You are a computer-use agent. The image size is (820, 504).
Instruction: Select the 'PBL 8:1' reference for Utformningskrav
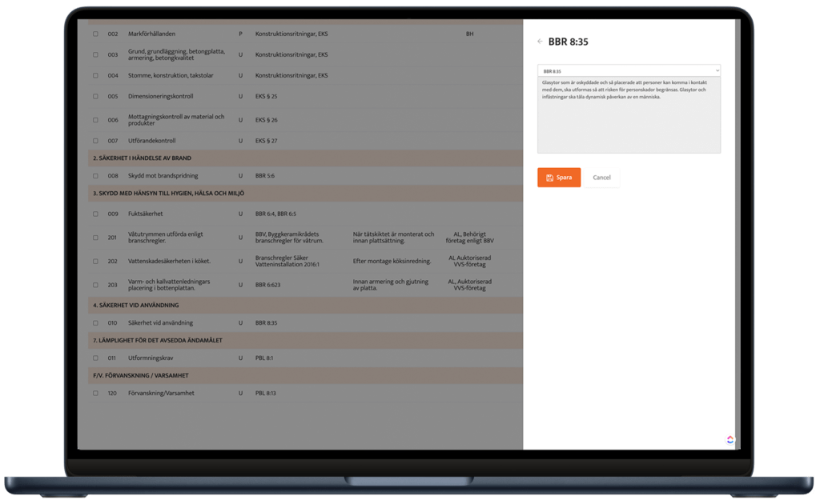(x=264, y=358)
